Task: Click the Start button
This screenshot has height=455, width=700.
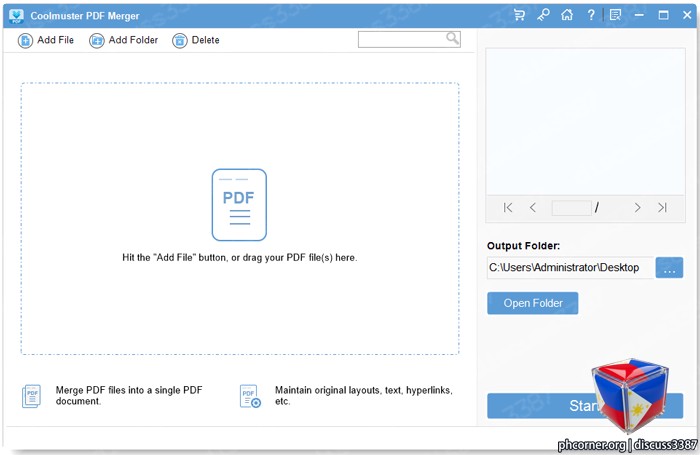Action: [x=585, y=405]
